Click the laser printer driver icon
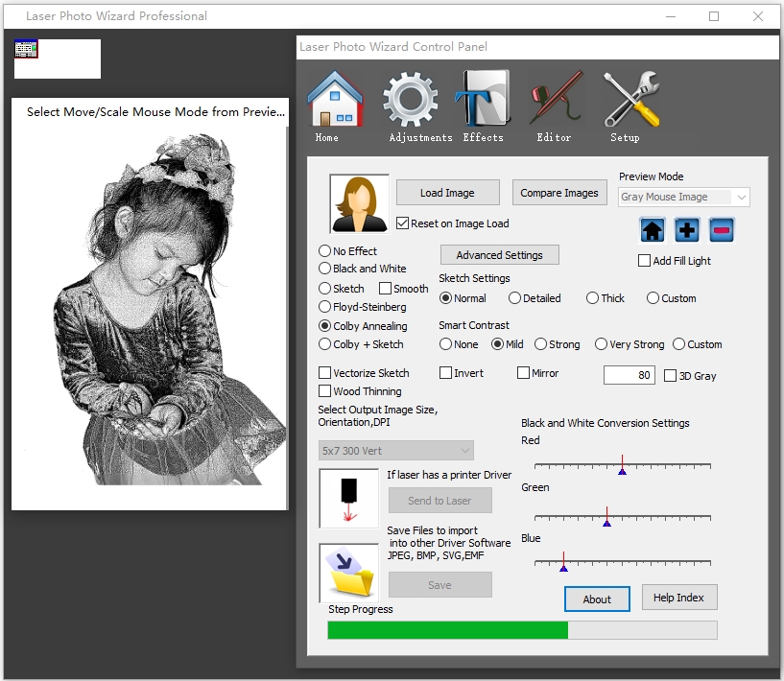This screenshot has height=681, width=784. click(x=348, y=498)
